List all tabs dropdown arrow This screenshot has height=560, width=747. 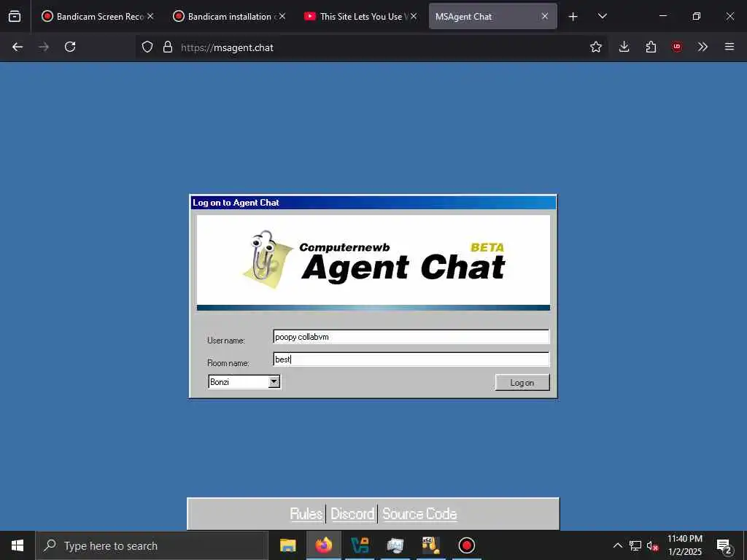[602, 16]
